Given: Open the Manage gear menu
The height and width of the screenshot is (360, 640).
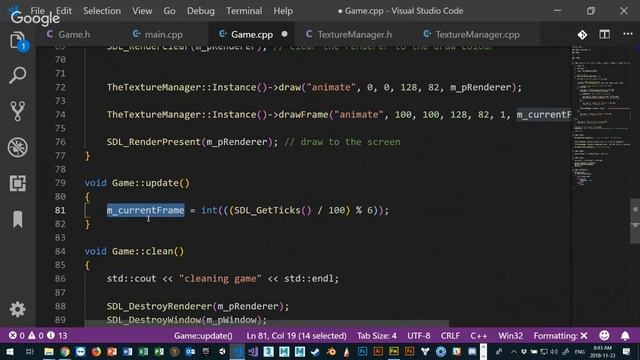Looking at the screenshot, I should pyautogui.click(x=18, y=309).
